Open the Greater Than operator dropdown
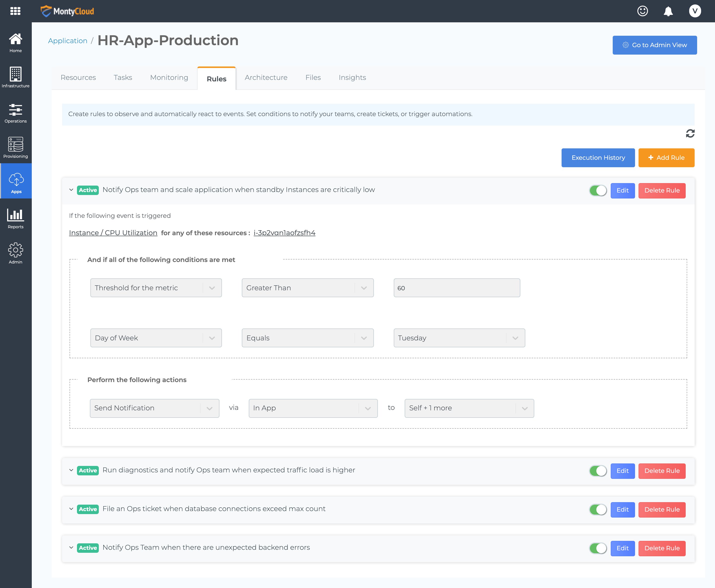 tap(307, 288)
